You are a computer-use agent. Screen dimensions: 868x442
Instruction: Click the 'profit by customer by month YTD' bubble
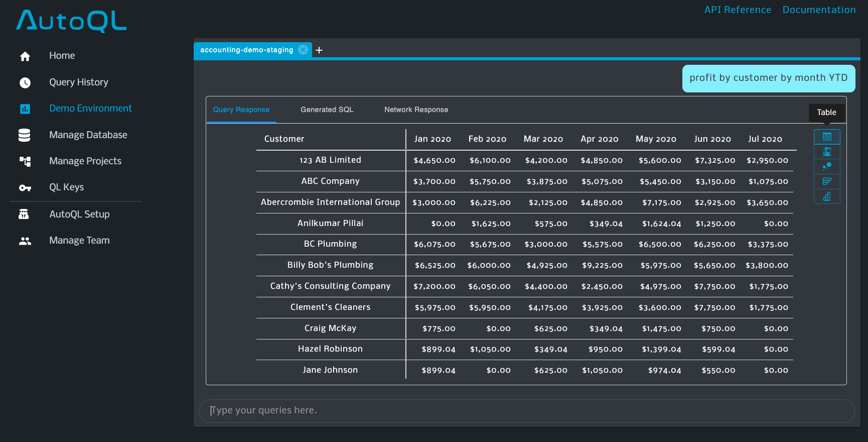pos(769,78)
